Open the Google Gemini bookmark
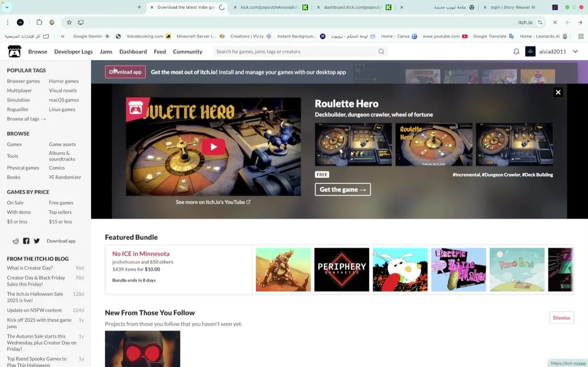Viewport: 588px width, 367px height. tap(91, 36)
